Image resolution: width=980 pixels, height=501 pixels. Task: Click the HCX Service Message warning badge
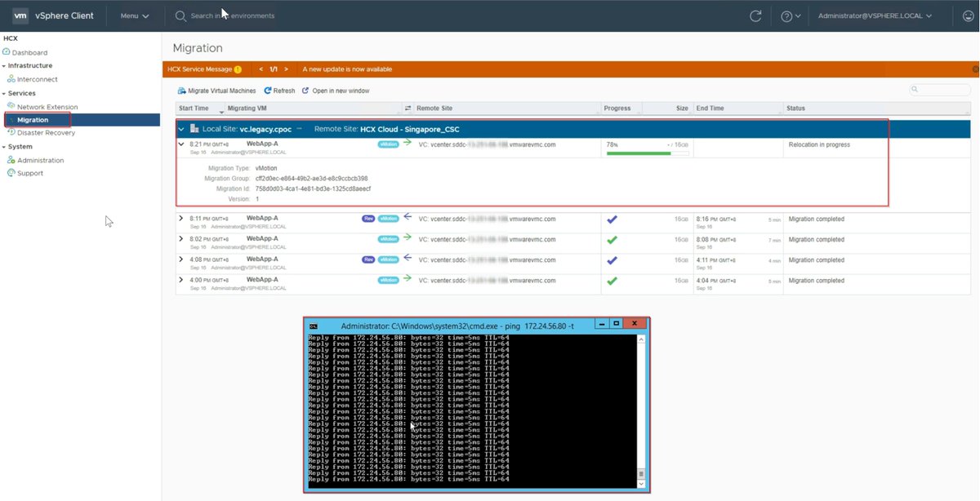(238, 69)
